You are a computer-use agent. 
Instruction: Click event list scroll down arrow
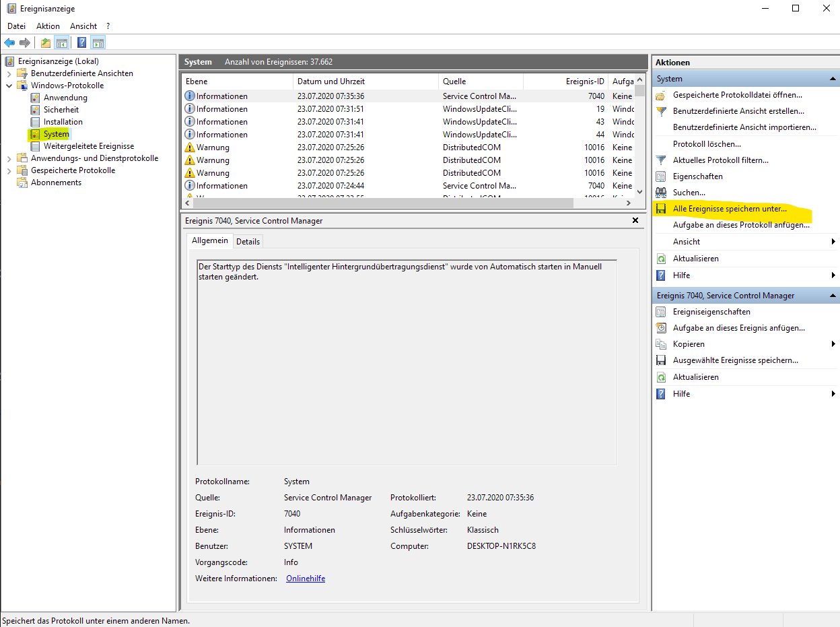640,192
